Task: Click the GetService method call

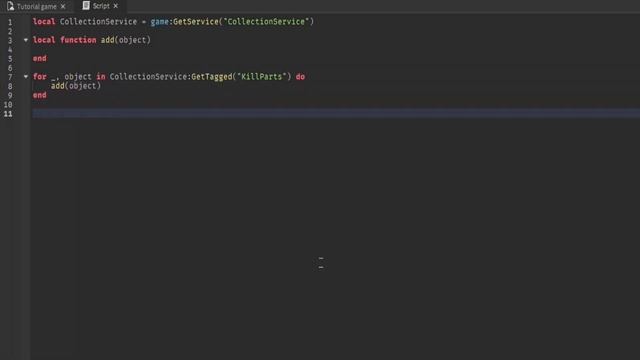Action: point(196,22)
